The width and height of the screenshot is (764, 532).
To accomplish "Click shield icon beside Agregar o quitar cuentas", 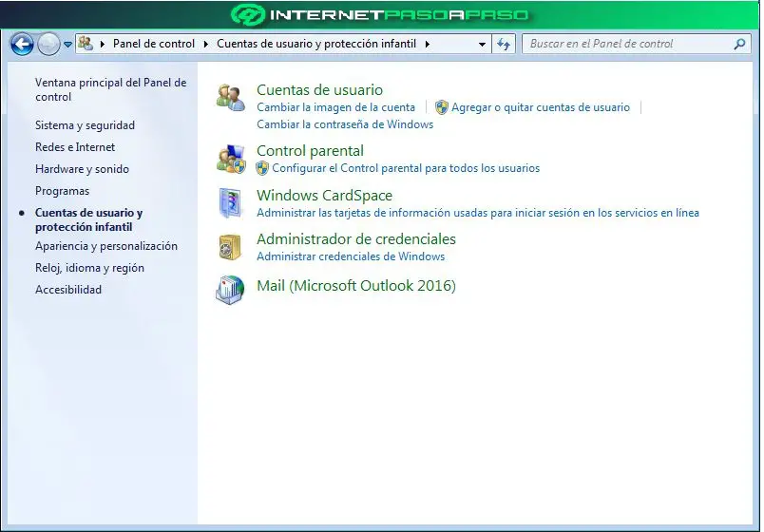I will (442, 107).
